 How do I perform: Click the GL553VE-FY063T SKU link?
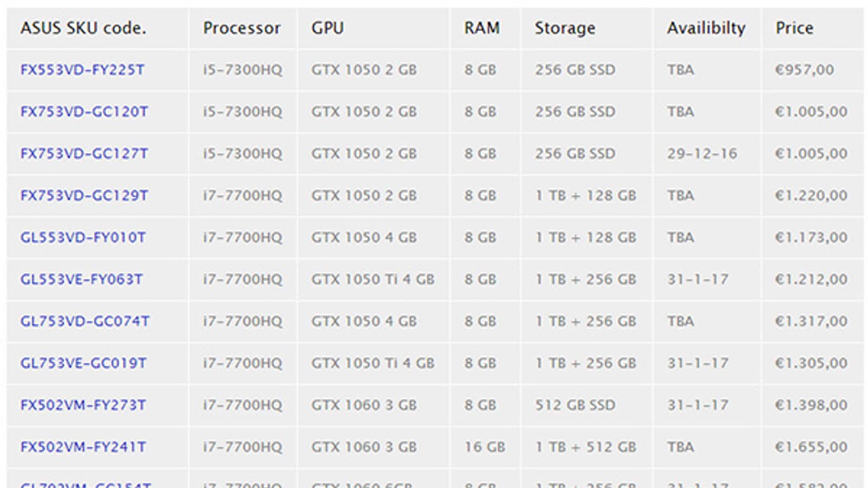(81, 279)
